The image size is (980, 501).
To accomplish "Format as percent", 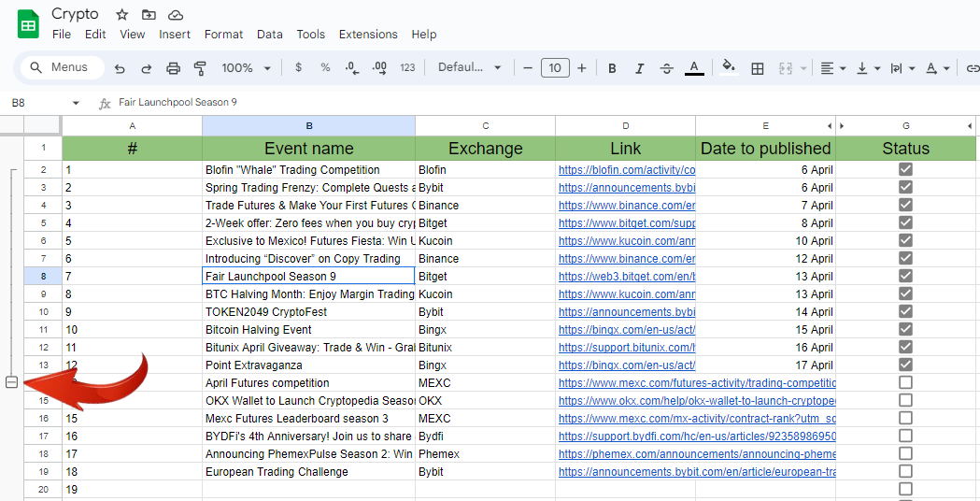I will click(x=325, y=67).
